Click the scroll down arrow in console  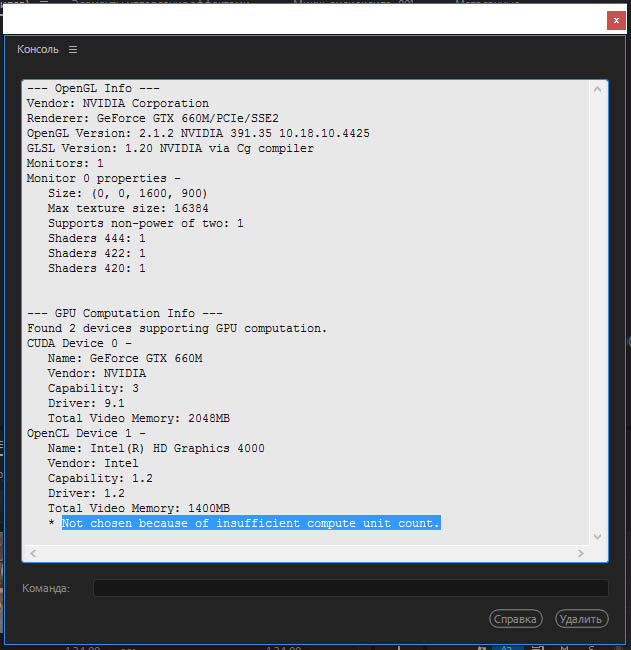pos(597,536)
